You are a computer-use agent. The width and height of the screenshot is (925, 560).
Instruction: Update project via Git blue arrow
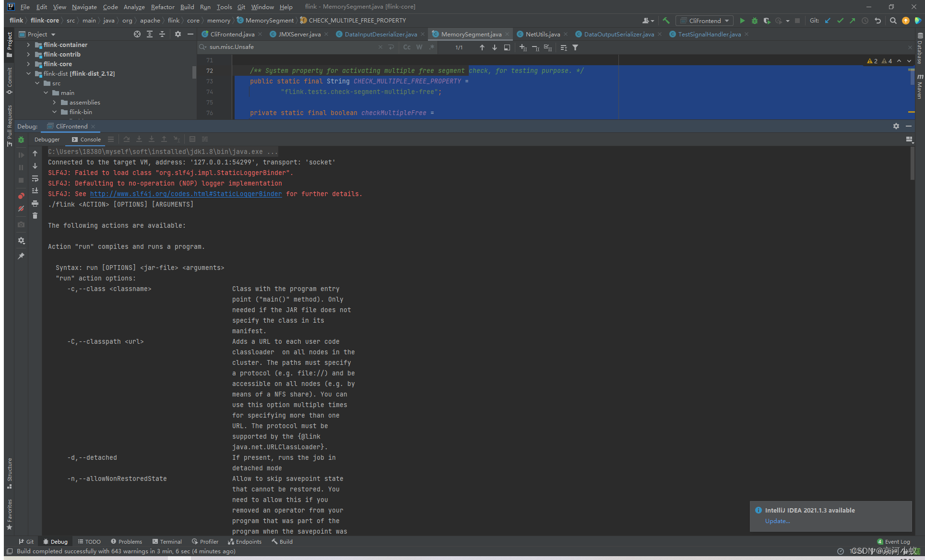[828, 21]
